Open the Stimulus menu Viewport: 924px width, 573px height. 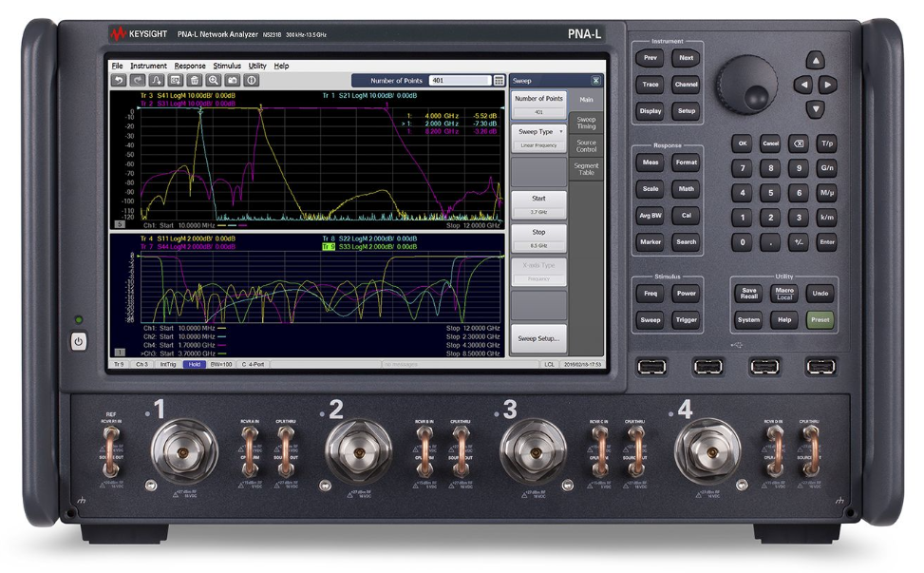pos(227,66)
